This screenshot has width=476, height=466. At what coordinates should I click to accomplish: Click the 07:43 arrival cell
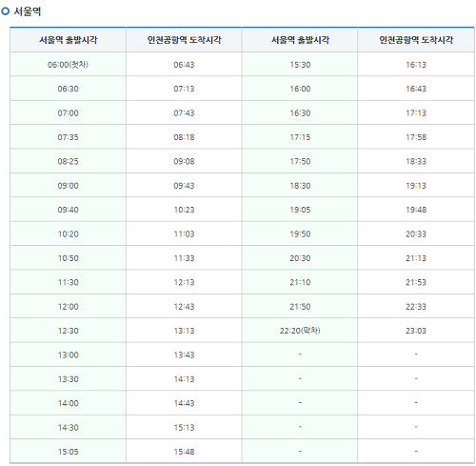click(184, 113)
